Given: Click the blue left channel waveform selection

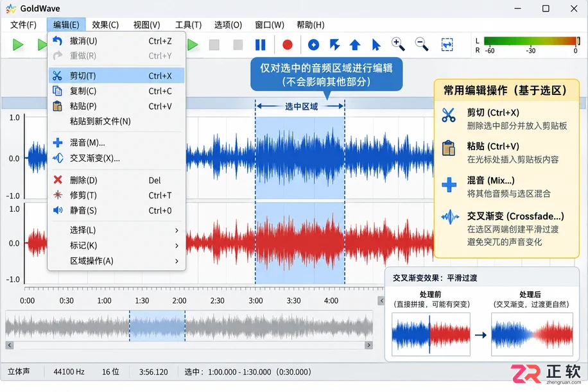Looking at the screenshot, I should click(300, 158).
